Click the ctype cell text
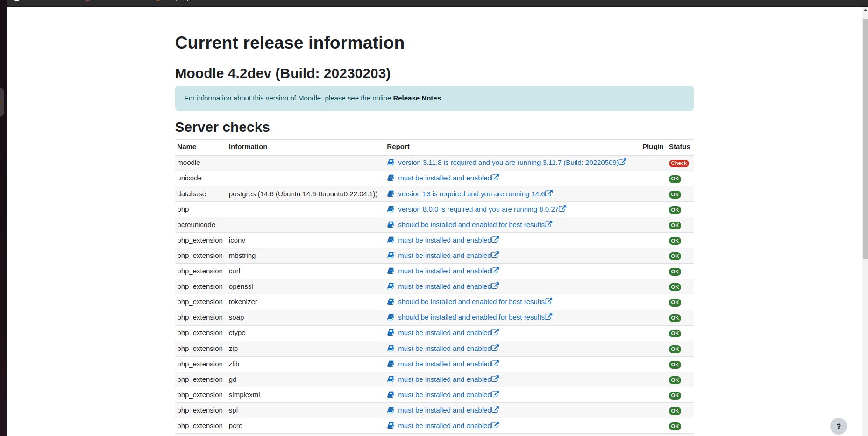 tap(237, 333)
